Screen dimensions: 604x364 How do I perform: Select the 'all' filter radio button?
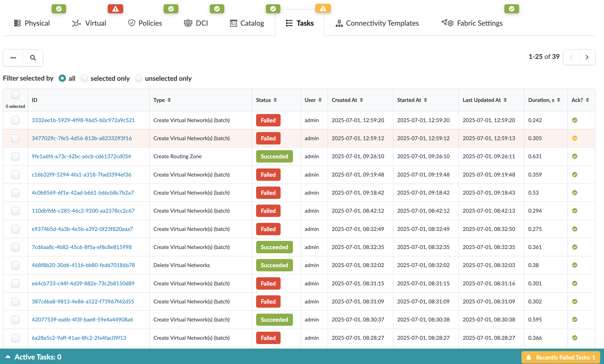point(62,78)
